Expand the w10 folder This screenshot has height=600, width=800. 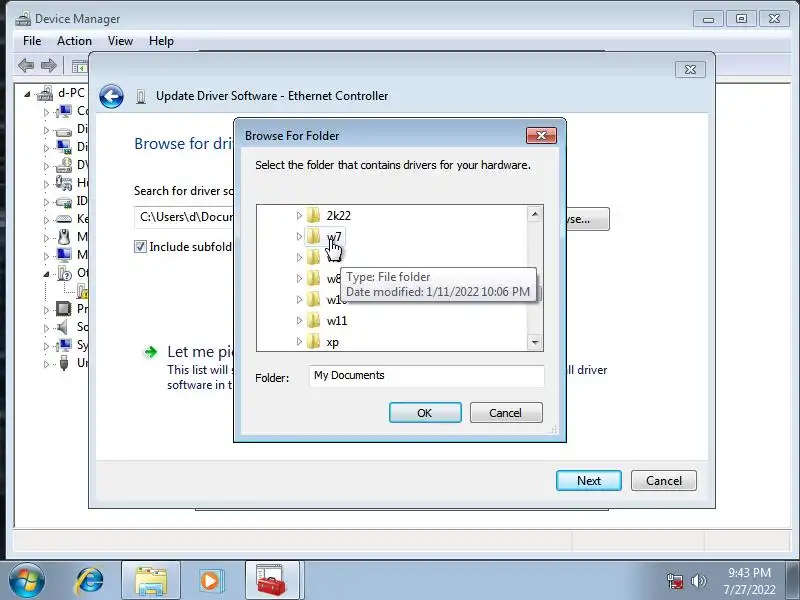coord(299,299)
